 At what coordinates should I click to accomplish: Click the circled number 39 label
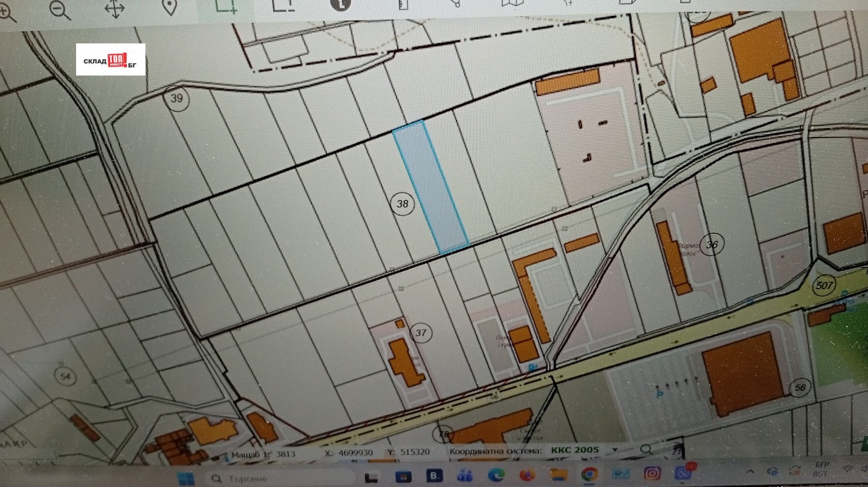point(176,99)
